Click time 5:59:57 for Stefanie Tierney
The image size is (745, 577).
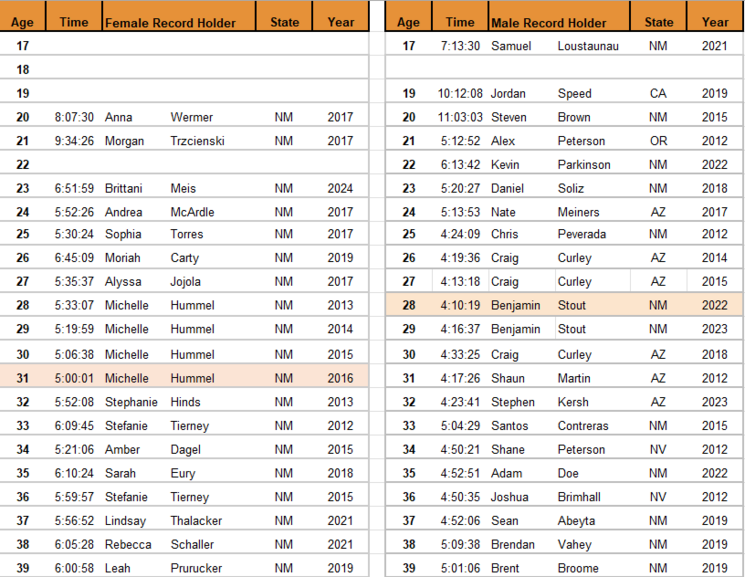(74, 497)
